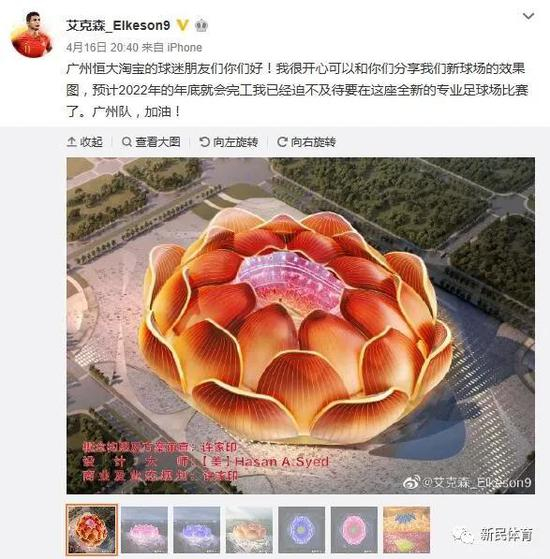Open the 4月16日 20:40 timestamp link

pos(102,47)
